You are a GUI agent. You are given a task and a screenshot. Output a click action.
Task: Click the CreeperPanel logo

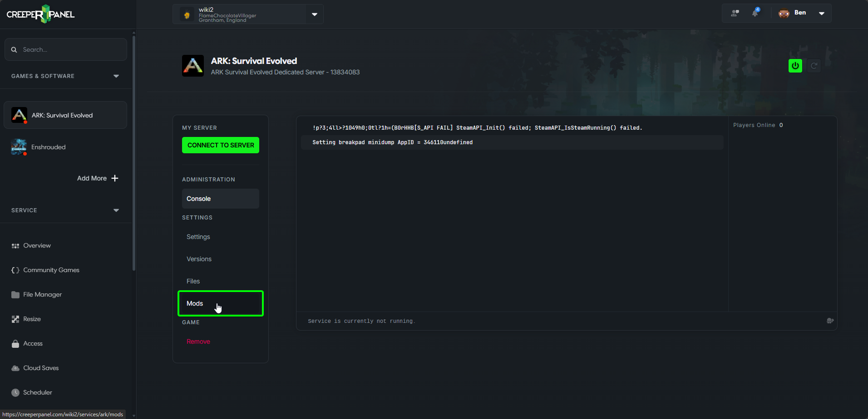40,14
